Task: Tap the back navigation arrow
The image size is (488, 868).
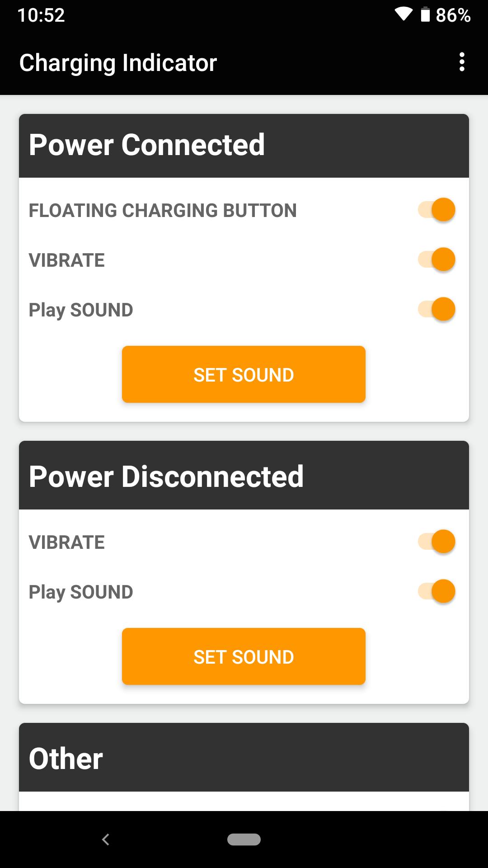Action: coord(106,840)
